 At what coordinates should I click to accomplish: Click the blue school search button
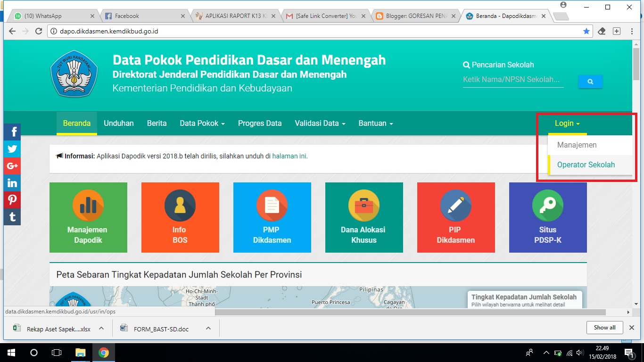590,82
